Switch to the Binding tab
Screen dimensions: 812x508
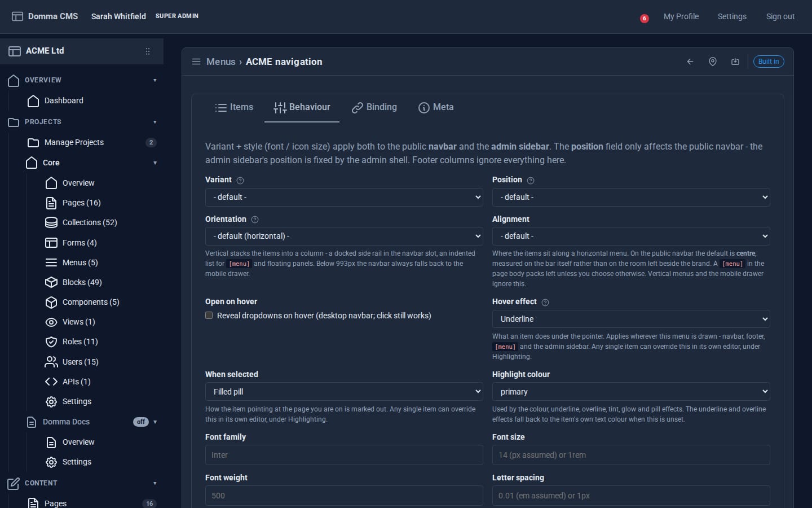click(x=374, y=107)
